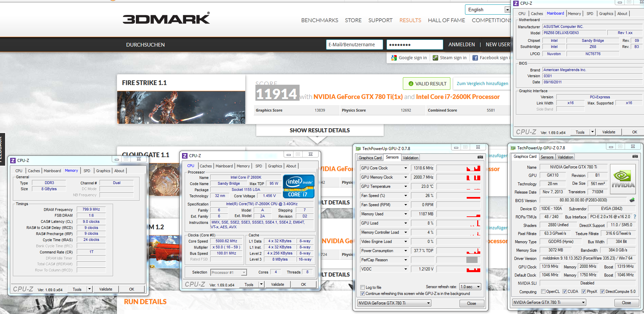Click the Intel Core i7-2600K Processor link

458,97
